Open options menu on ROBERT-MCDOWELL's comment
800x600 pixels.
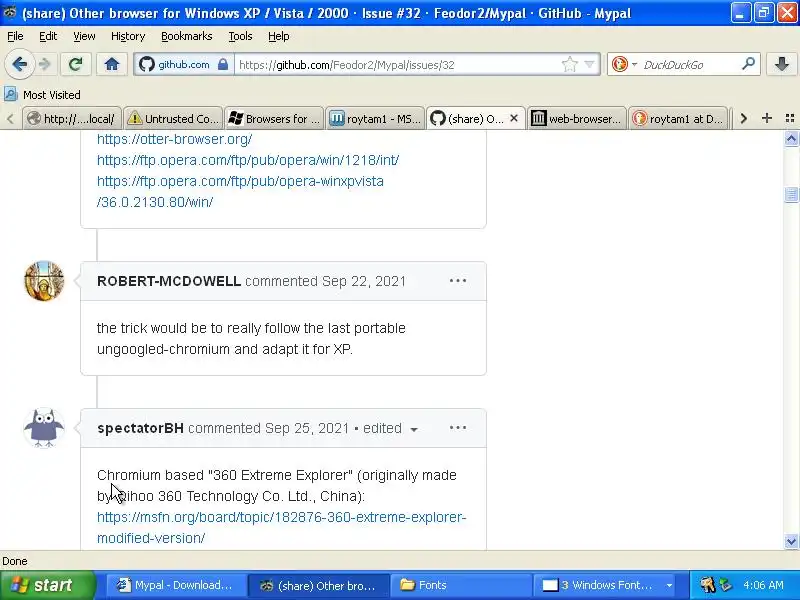(x=458, y=281)
